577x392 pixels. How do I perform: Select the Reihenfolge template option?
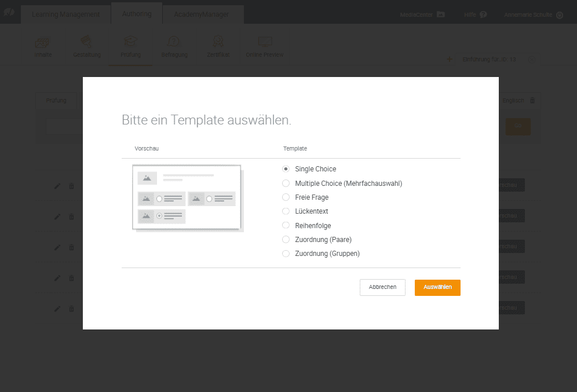[x=286, y=226]
